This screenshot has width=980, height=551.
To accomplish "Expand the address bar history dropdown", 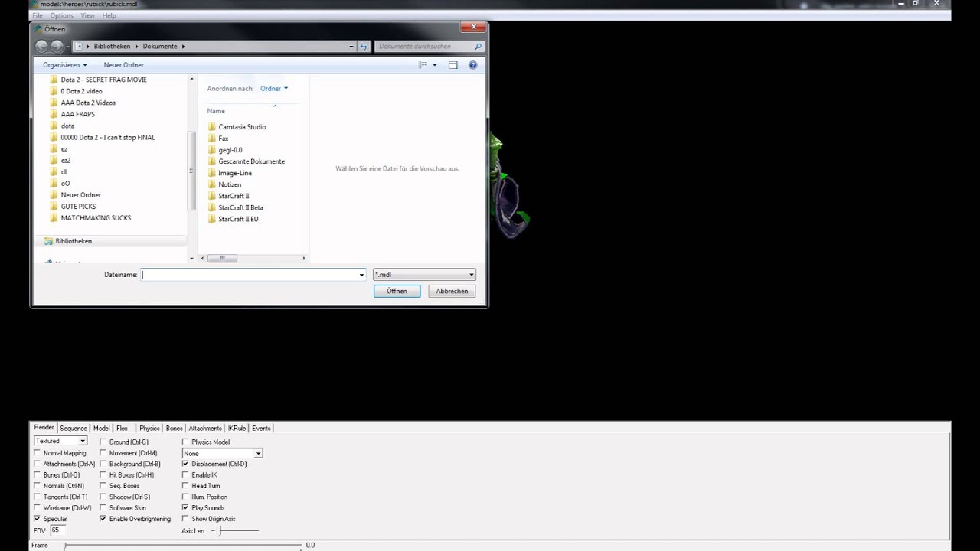I will point(351,47).
